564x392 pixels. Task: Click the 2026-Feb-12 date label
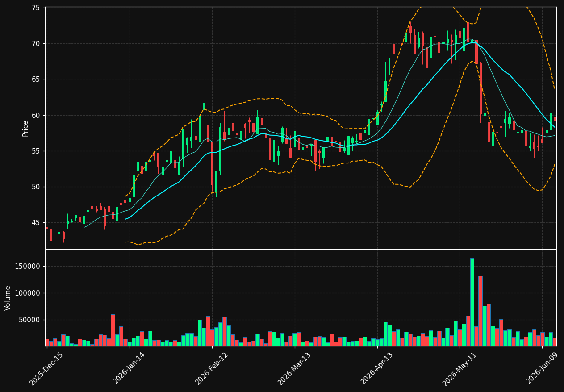coord(212,368)
